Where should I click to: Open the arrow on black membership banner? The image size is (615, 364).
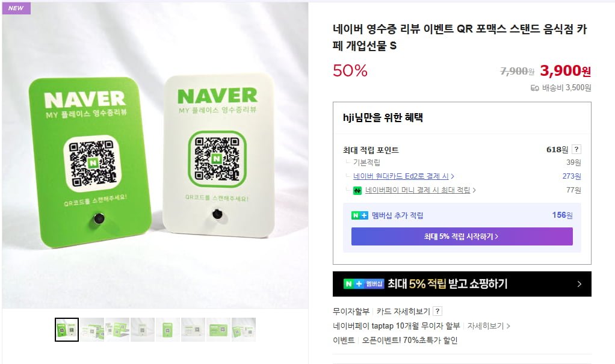[579, 284]
